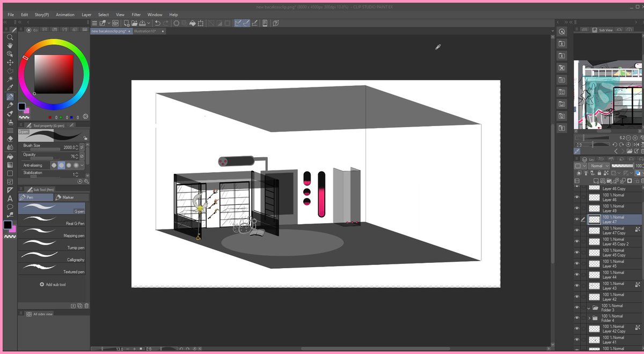
Task: Open the Edit menu
Action: point(24,14)
